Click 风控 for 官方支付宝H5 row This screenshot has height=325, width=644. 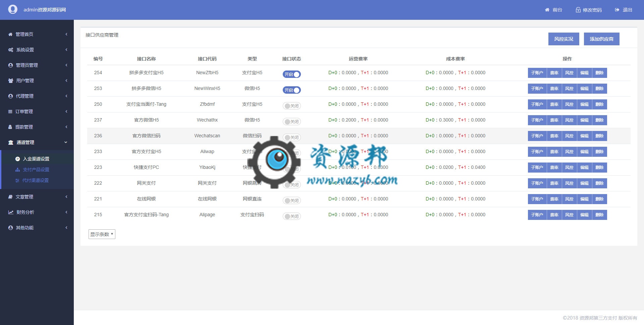tap(569, 152)
